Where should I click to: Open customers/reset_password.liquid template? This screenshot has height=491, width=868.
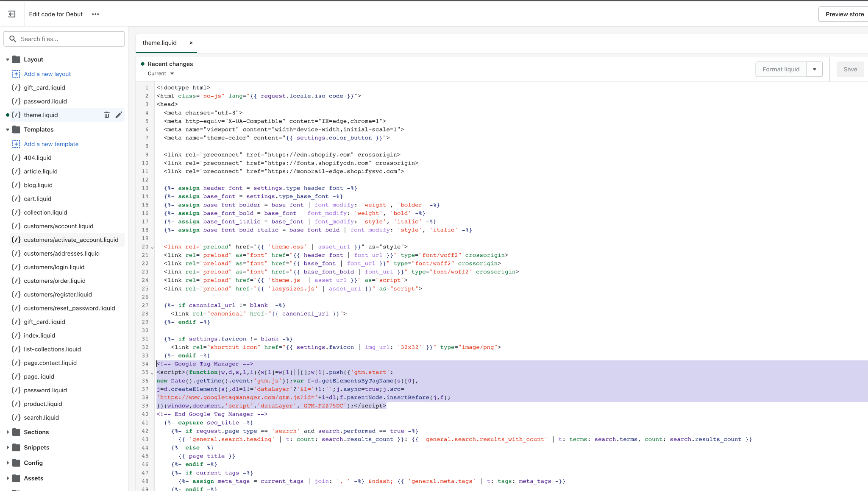70,308
